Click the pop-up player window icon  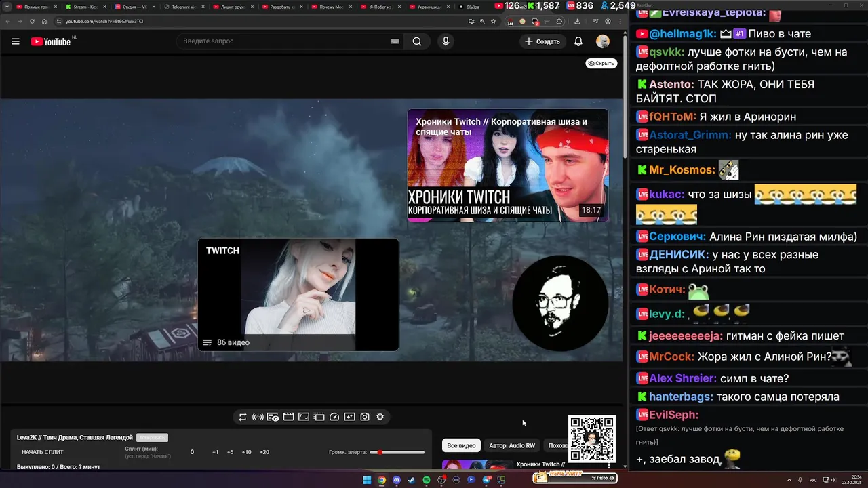coord(319,417)
